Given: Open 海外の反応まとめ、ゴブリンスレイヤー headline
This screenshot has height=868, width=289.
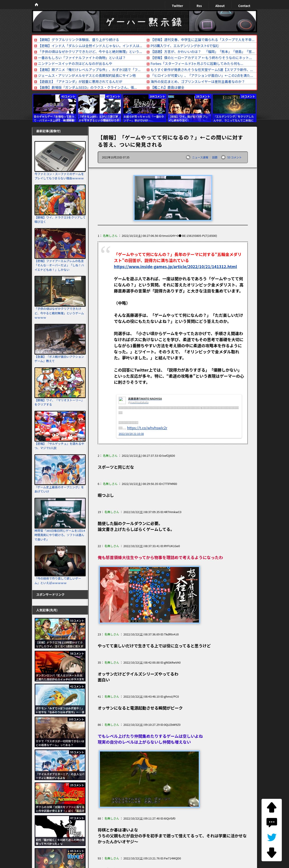Looking at the screenshot, I should click(197, 82).
